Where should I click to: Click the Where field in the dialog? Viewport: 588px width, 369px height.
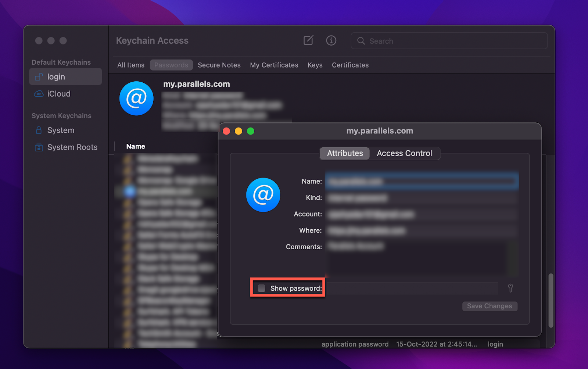pyautogui.click(x=422, y=230)
